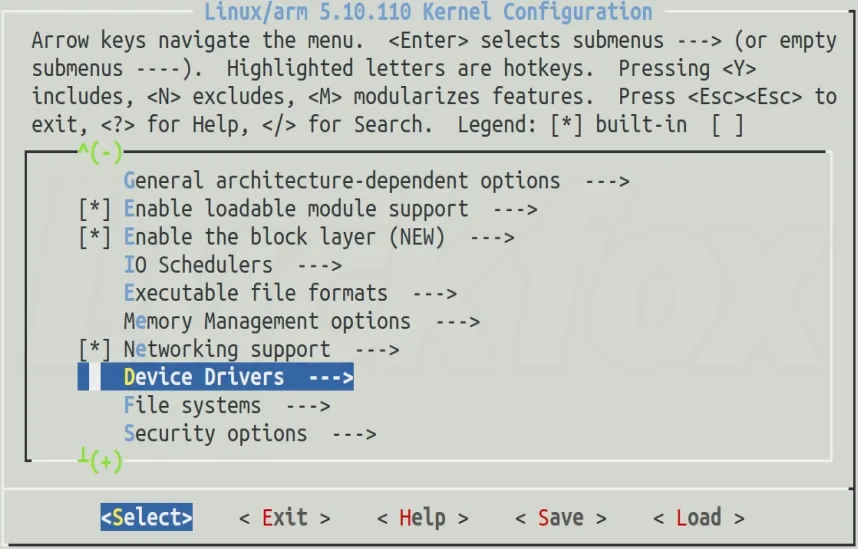Toggle Enable loadable module support checkbox

(95, 210)
